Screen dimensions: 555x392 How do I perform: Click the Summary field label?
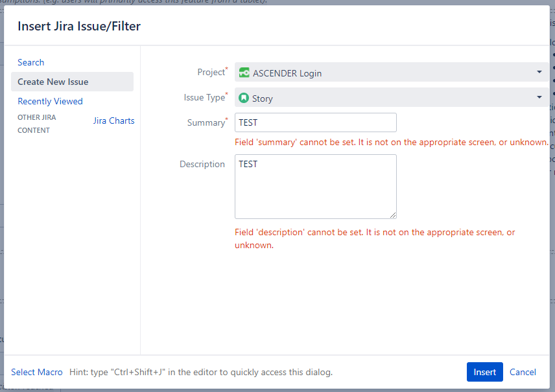[206, 122]
